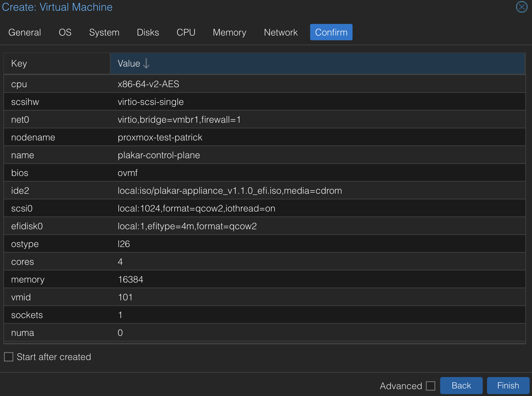Viewport: 532px width, 396px height.
Task: Toggle the Advanced checkbox
Action: 431,386
